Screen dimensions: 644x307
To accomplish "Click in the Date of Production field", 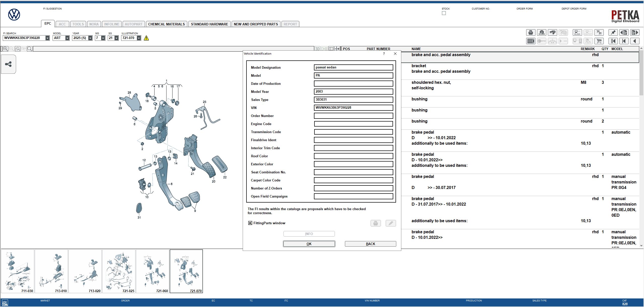I will 353,84.
